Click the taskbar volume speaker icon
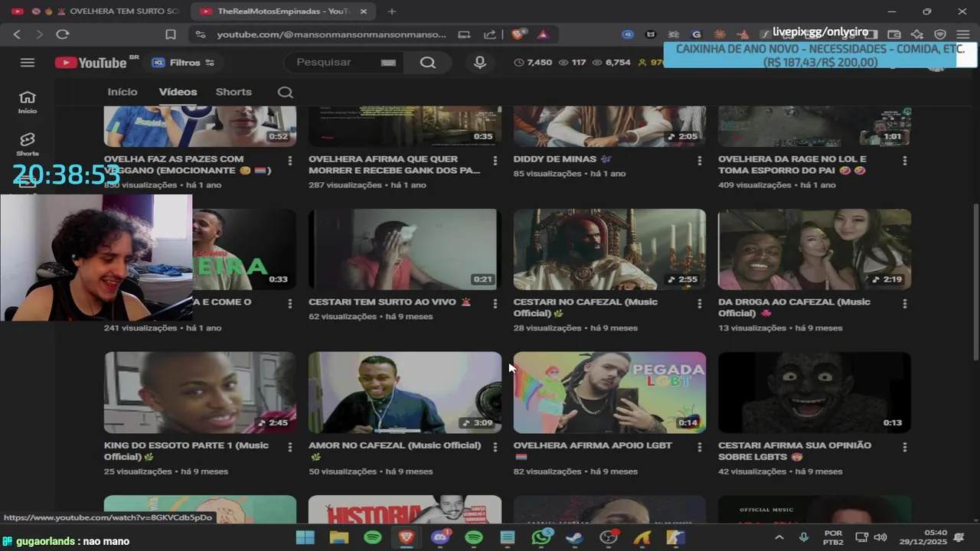Screen dimensions: 980x551 click(880, 538)
